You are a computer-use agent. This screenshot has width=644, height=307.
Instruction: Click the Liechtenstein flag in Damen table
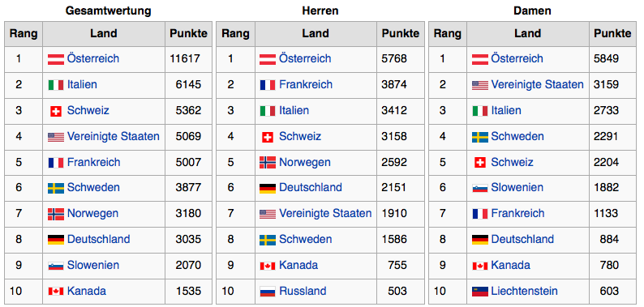[479, 292]
